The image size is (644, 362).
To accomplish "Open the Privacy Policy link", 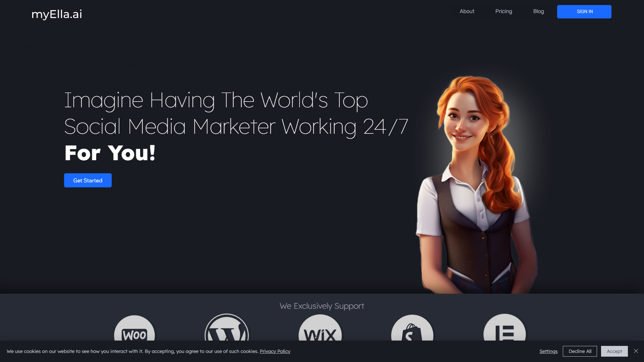I will point(275,351).
